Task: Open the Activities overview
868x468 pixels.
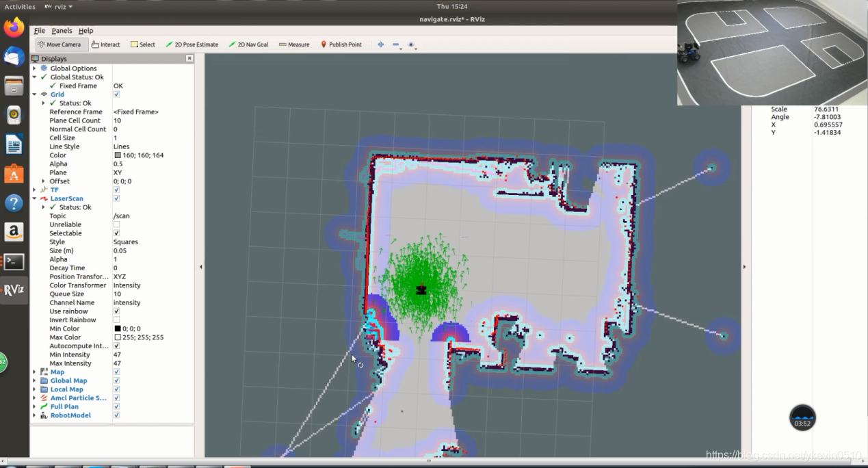Action: (x=20, y=7)
